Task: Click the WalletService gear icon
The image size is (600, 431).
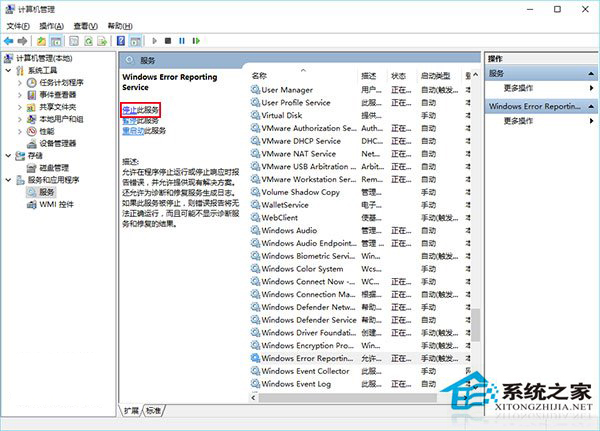Action: (255, 205)
